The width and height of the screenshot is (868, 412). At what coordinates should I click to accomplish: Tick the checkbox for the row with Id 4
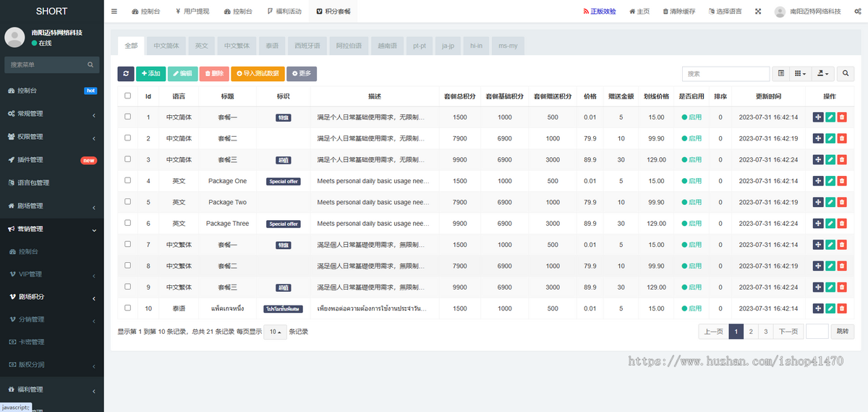point(128,180)
